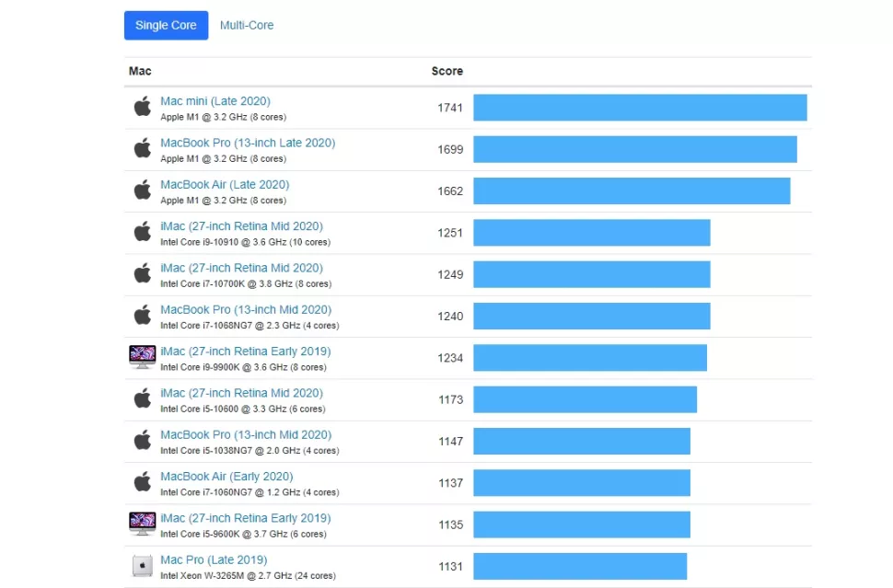This screenshot has width=893, height=588.
Task: Click Apple logo icon beside Mac mini
Action: (143, 107)
